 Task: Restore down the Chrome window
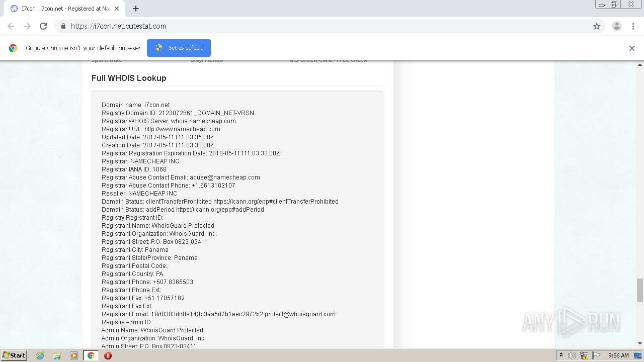[x=614, y=5]
